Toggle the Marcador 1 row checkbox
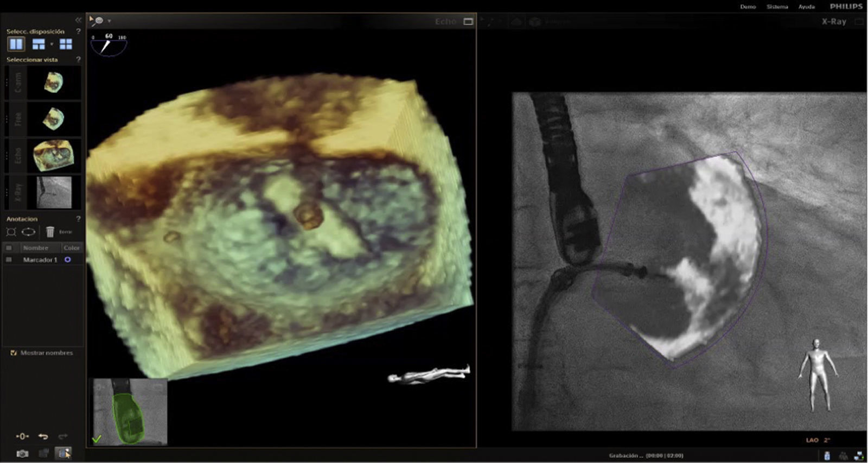Image resolution: width=868 pixels, height=463 pixels. (x=9, y=260)
